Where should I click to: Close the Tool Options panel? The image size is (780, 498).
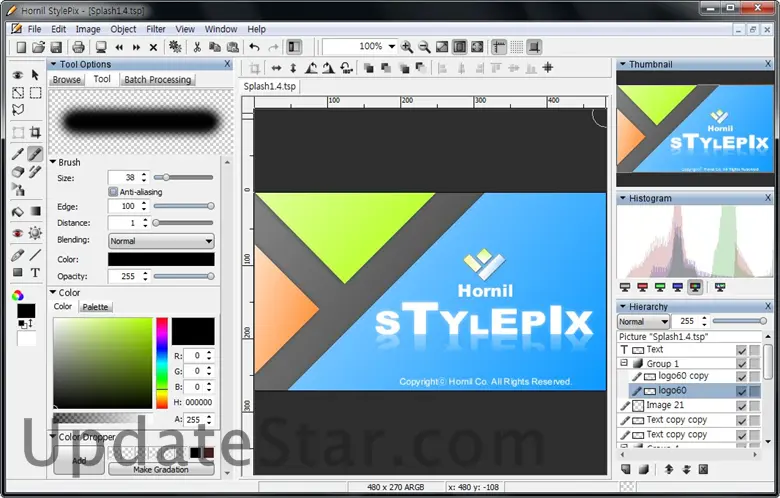227,64
